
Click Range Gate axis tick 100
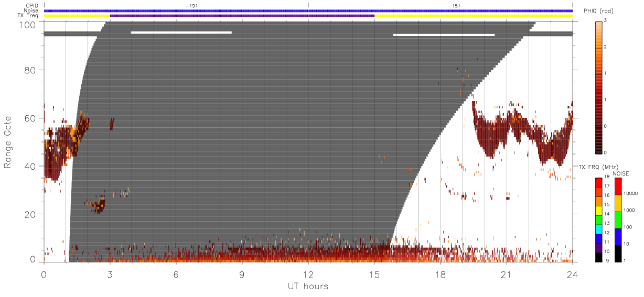click(27, 24)
